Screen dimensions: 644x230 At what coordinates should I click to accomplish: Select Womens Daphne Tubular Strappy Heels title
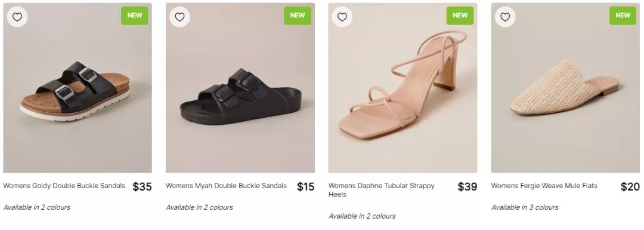tap(381, 190)
